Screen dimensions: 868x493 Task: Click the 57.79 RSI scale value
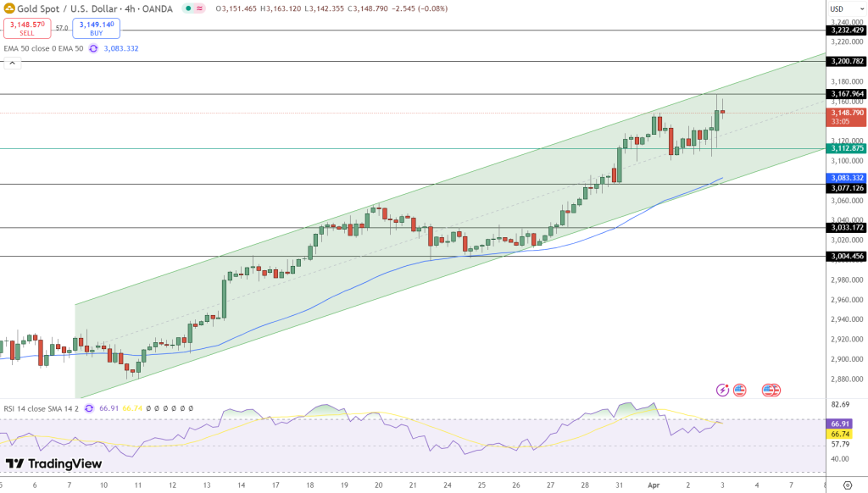(x=840, y=445)
